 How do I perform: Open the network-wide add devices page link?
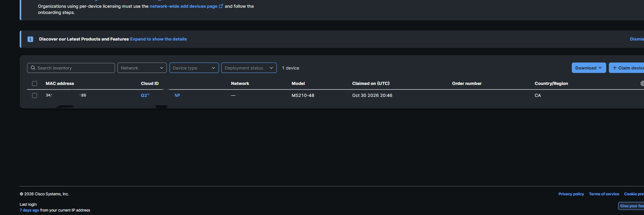pyautogui.click(x=183, y=6)
